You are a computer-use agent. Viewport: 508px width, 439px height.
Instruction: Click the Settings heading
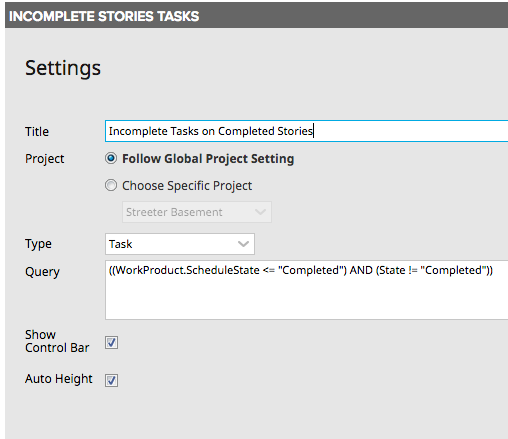tap(63, 68)
